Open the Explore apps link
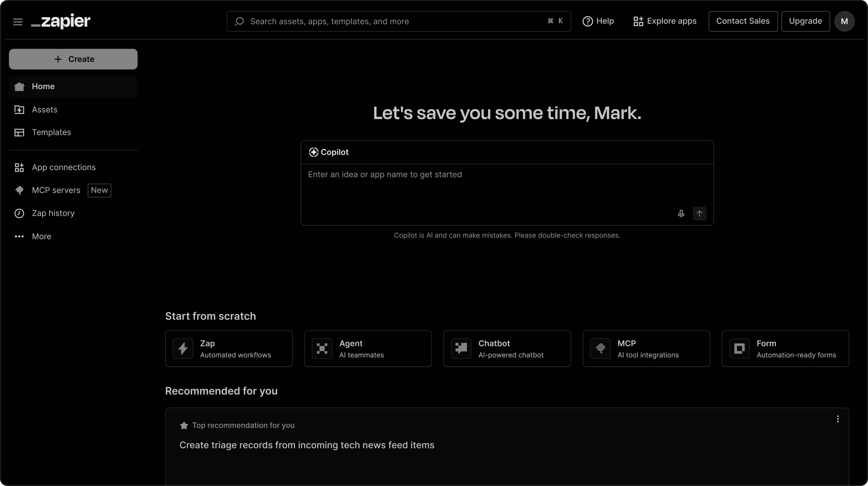This screenshot has height=486, width=868. click(665, 21)
